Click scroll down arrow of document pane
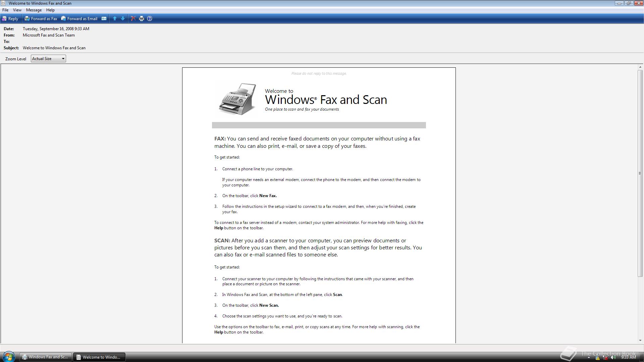 pos(640,340)
